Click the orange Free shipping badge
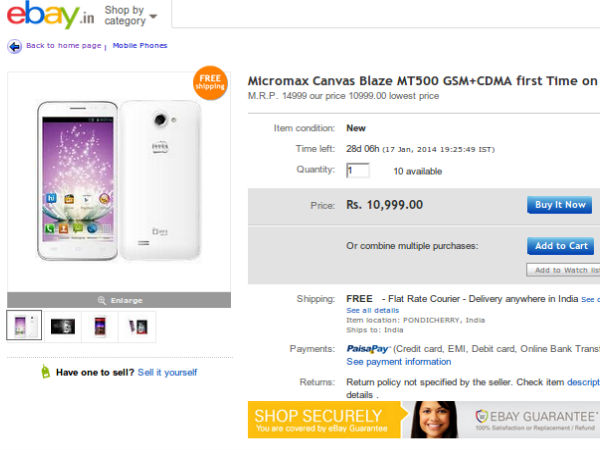 [x=210, y=81]
